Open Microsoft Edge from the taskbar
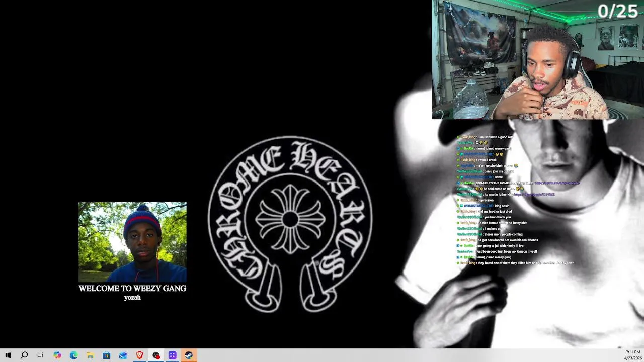Image resolution: width=644 pixels, height=362 pixels. (x=73, y=355)
